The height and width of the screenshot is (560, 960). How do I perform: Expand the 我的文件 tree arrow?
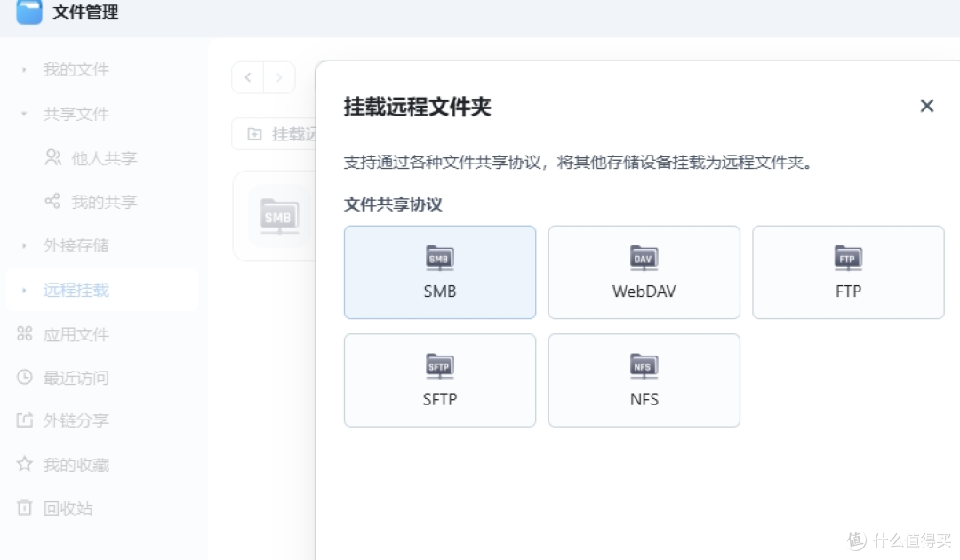(25, 69)
